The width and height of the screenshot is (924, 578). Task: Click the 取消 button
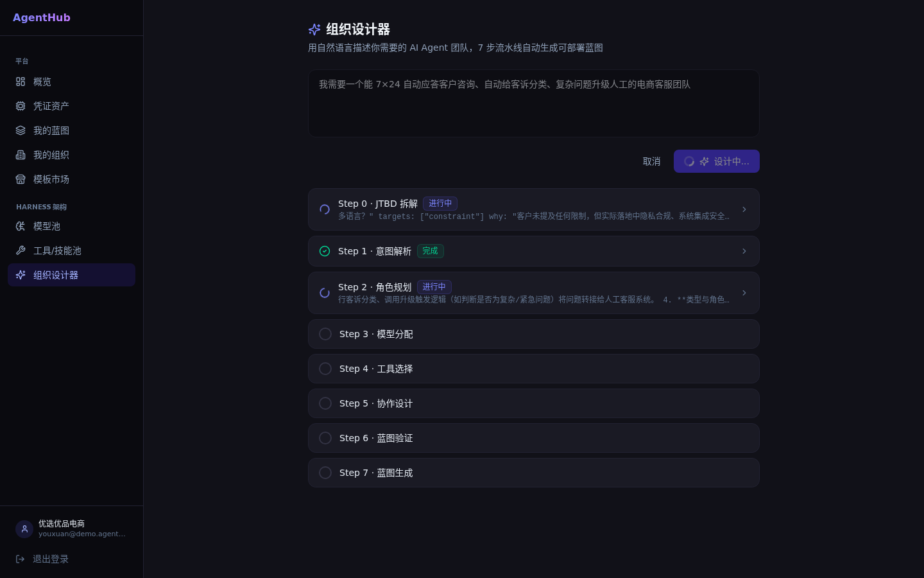pos(652,161)
